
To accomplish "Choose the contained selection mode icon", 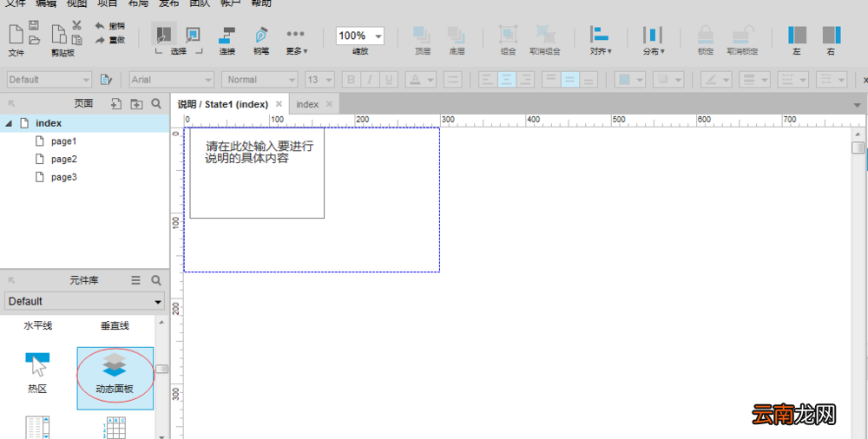I will (193, 35).
